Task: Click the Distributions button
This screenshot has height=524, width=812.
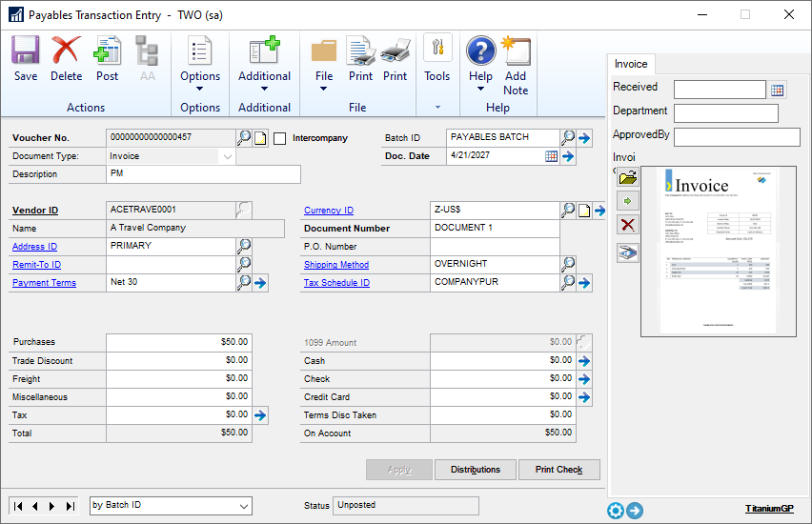Action: pyautogui.click(x=476, y=470)
